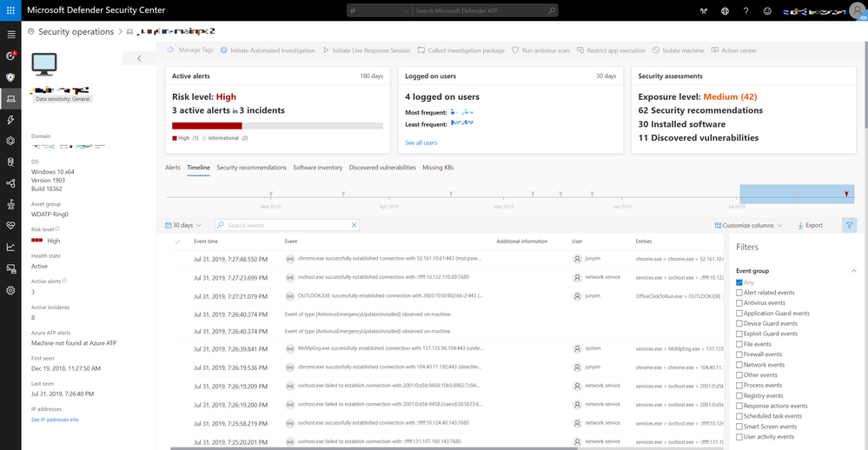The width and height of the screenshot is (868, 450).
Task: Open the settings gear icon in sidebar
Action: (x=10, y=290)
